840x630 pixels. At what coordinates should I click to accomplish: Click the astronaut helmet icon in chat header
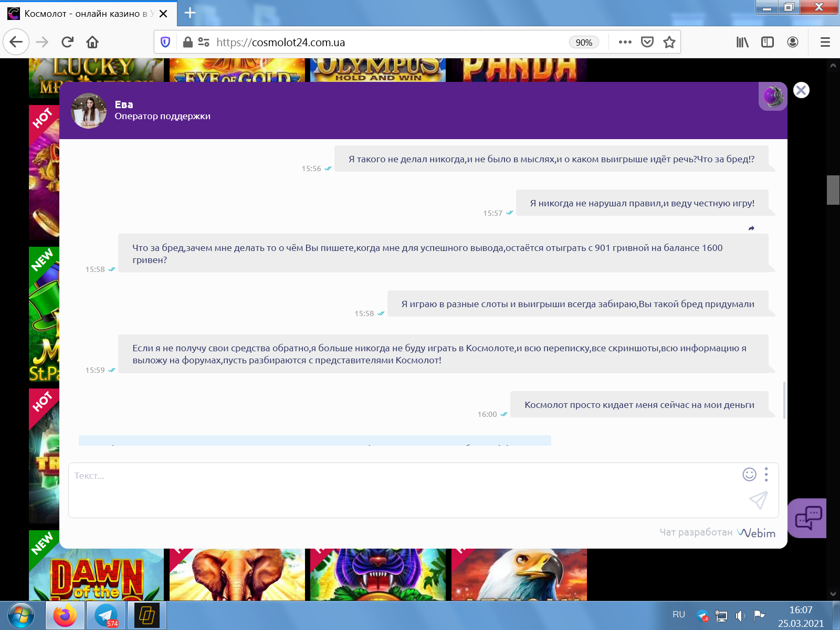point(773,97)
